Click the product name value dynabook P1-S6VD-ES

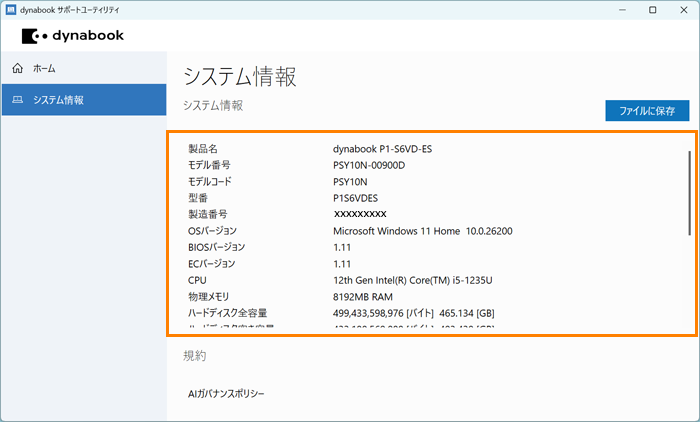click(x=382, y=149)
